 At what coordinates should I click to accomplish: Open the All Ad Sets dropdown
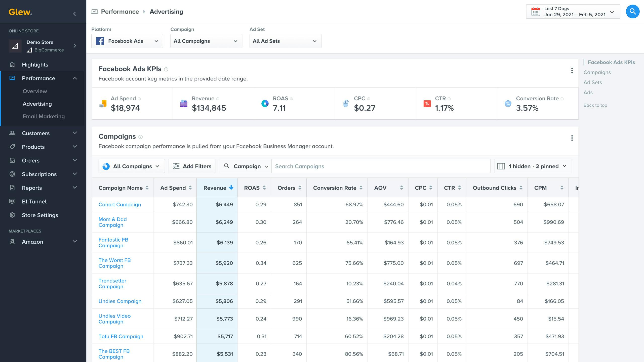(x=285, y=41)
